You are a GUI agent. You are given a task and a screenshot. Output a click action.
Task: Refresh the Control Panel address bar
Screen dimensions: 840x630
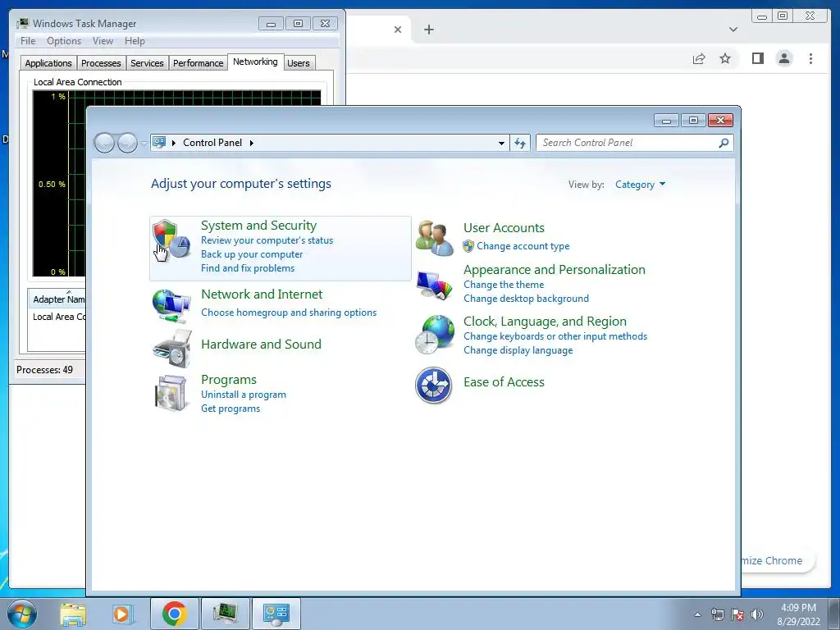coord(520,143)
